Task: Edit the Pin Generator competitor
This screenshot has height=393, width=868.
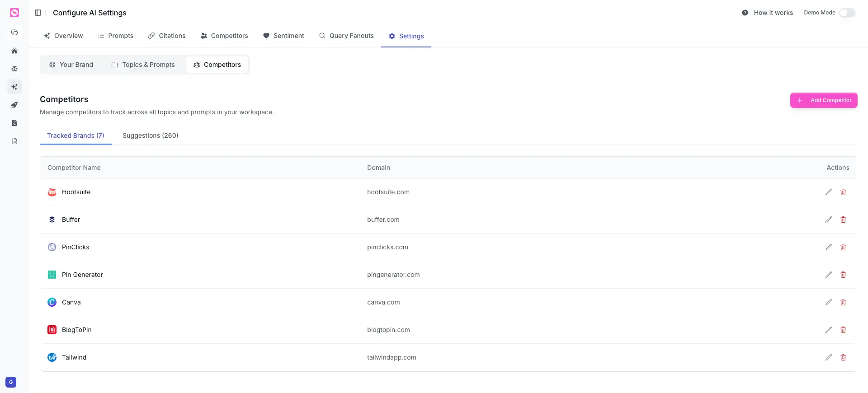Action: pos(829,275)
